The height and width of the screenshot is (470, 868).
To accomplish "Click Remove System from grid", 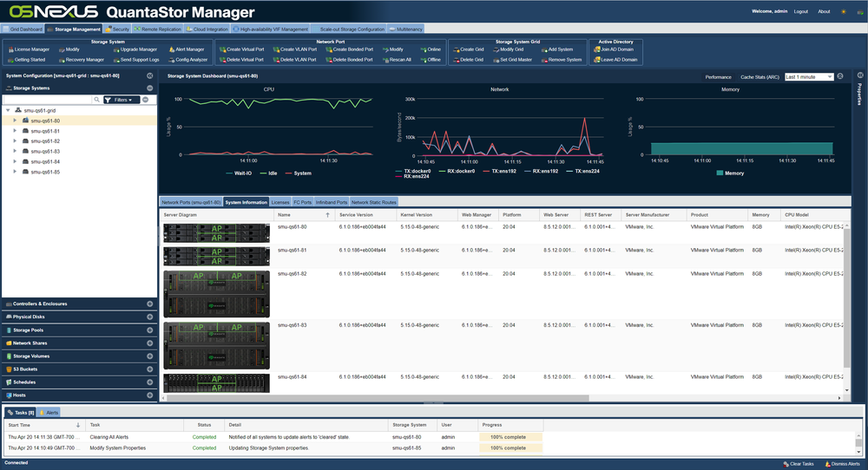I will [562, 60].
